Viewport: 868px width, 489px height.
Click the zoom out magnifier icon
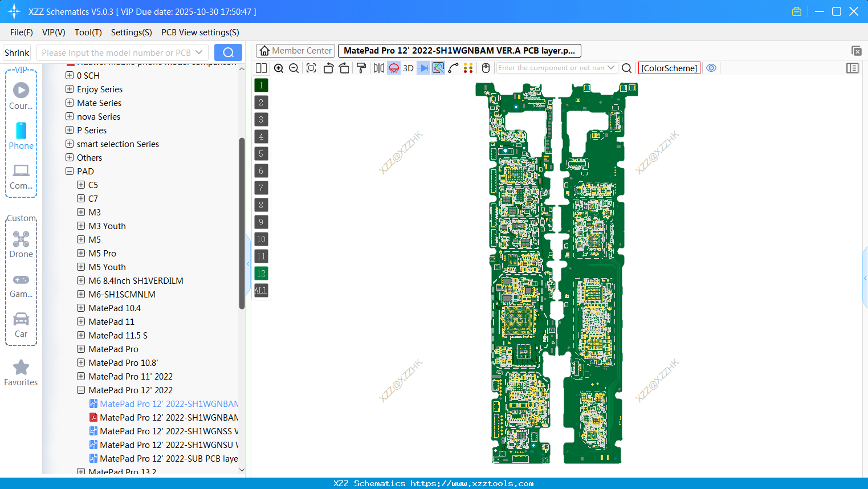pyautogui.click(x=294, y=68)
